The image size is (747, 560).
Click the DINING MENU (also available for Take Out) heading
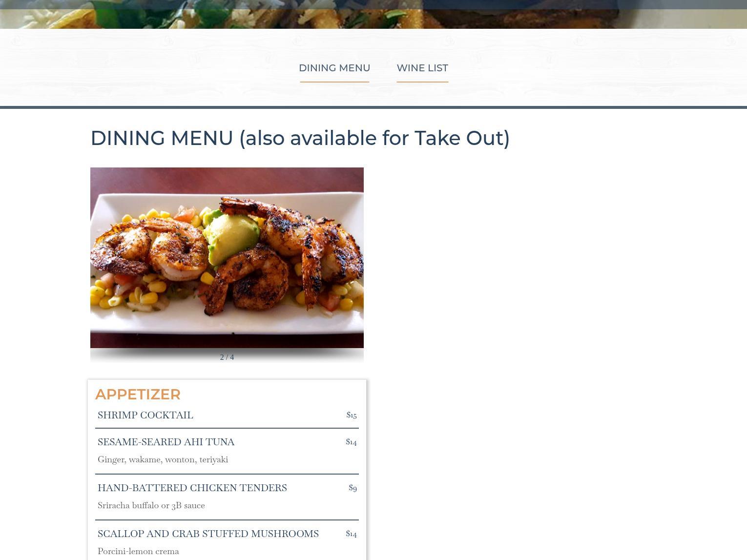click(x=300, y=138)
